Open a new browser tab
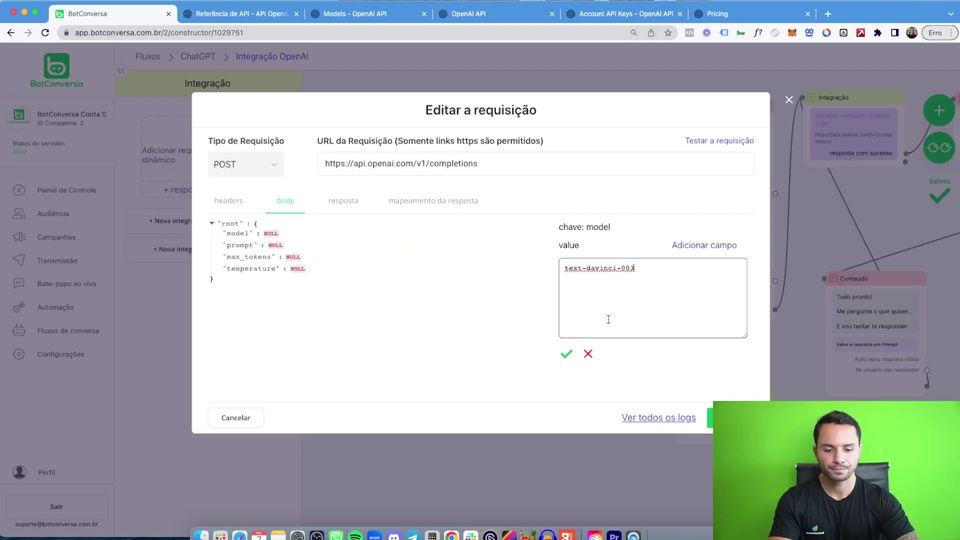Screen dimensions: 960x540 tap(828, 13)
